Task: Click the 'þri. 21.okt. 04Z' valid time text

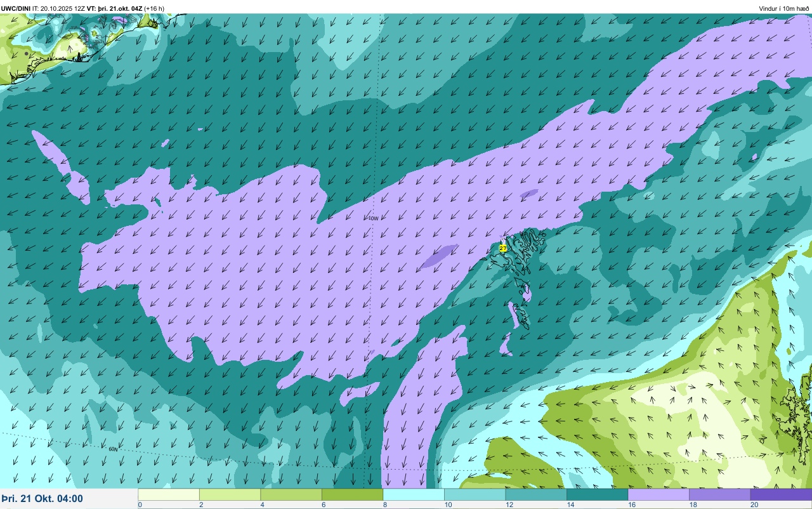Action: 120,8
